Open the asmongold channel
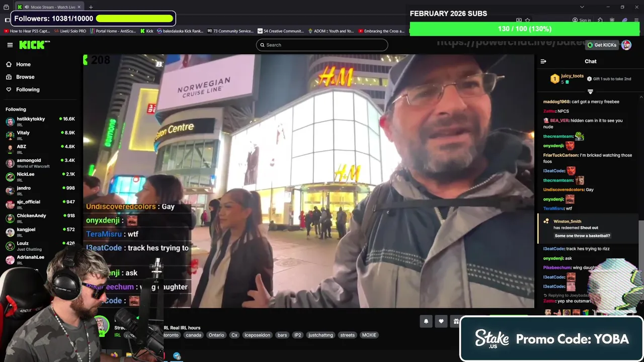 40,163
